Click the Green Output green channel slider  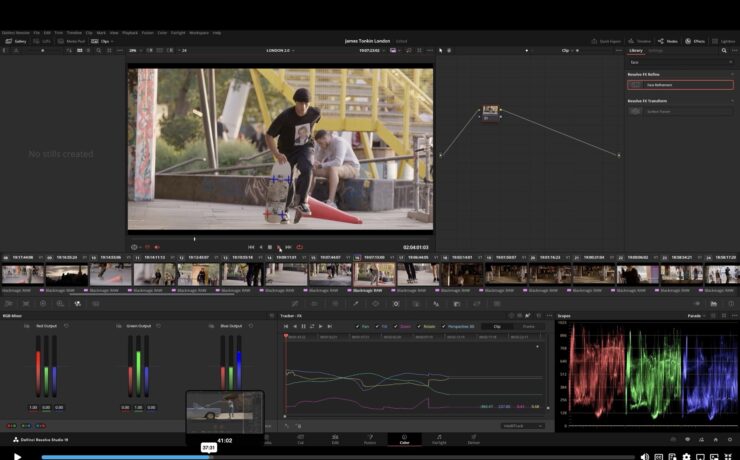coord(138,367)
